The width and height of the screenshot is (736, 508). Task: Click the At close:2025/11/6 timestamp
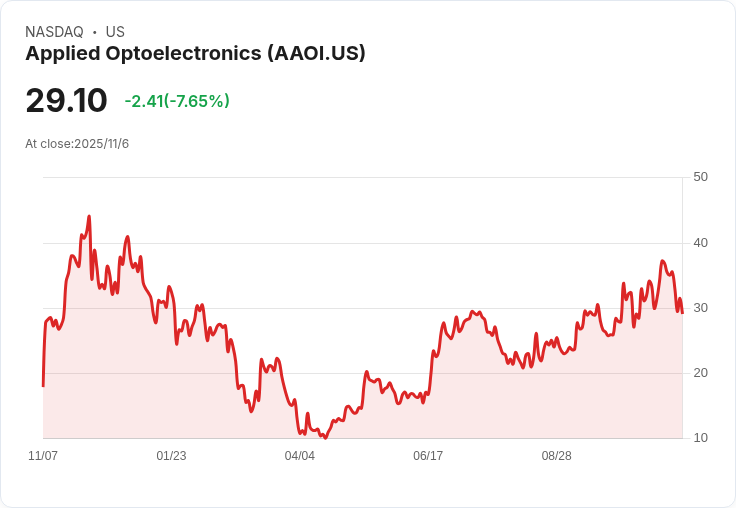tap(77, 144)
